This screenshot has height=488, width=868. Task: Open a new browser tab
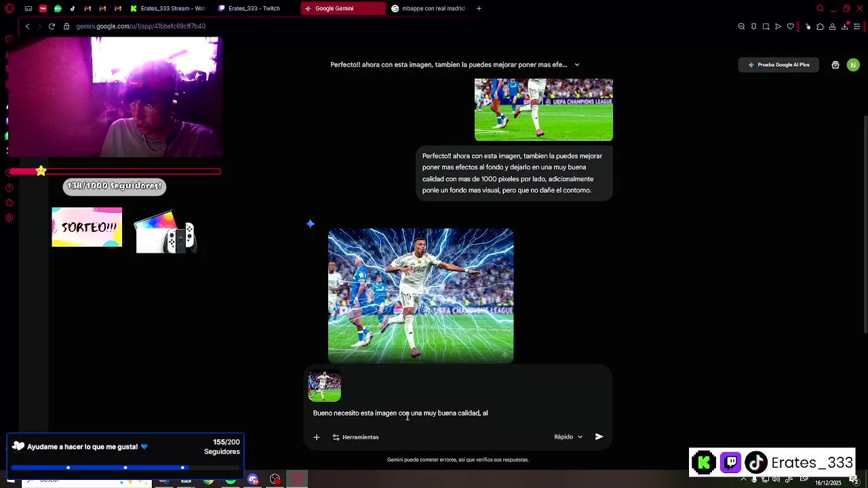click(479, 8)
